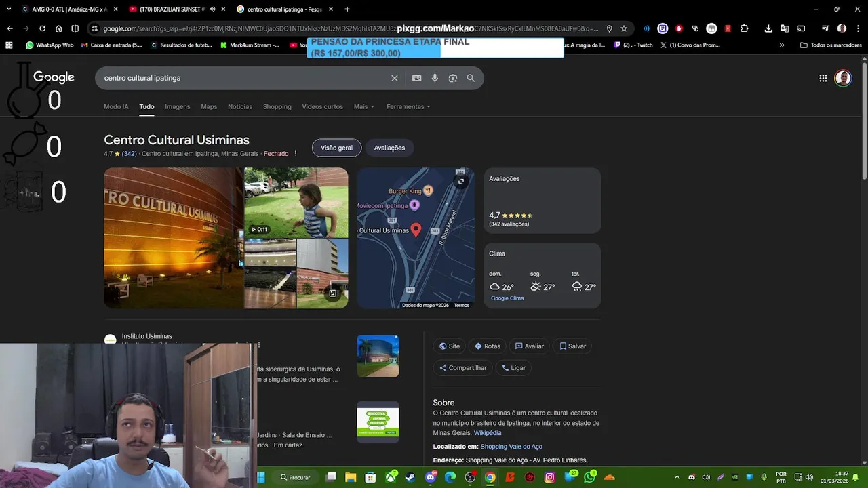Click the Rotas directions button
The image size is (868, 488).
point(488,346)
